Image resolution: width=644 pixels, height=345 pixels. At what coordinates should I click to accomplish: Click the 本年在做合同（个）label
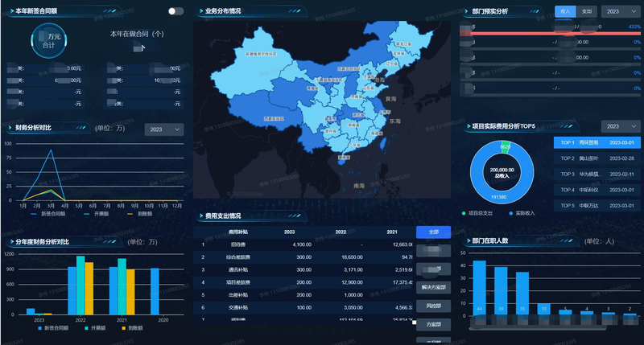[137, 34]
